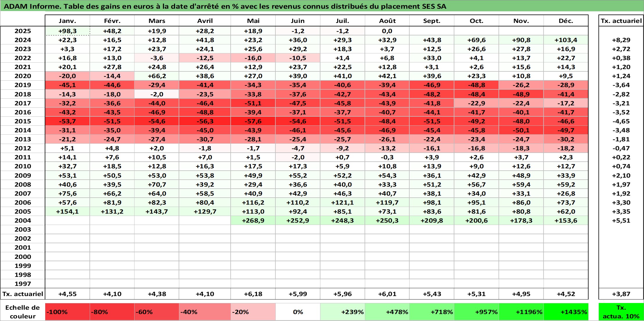Select the value 0,0 for August 2025
Image resolution: width=644 pixels, height=321 pixels.
pos(387,31)
